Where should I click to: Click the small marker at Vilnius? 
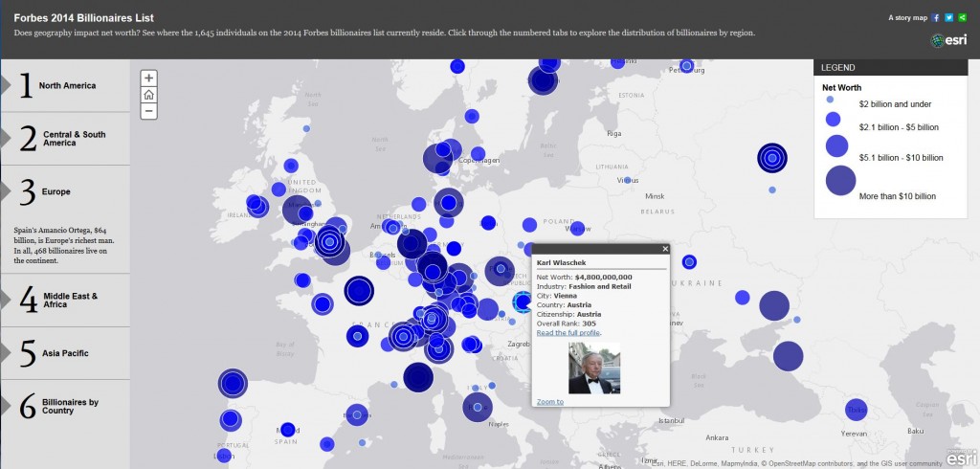(628, 180)
